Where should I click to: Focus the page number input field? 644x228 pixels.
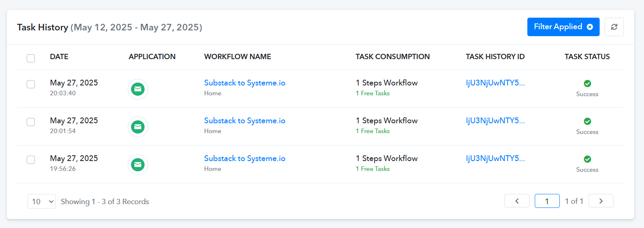(x=547, y=201)
